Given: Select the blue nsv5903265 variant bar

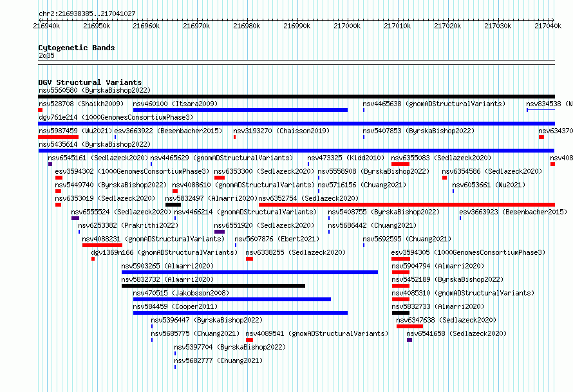Looking at the screenshot, I should (x=250, y=272).
